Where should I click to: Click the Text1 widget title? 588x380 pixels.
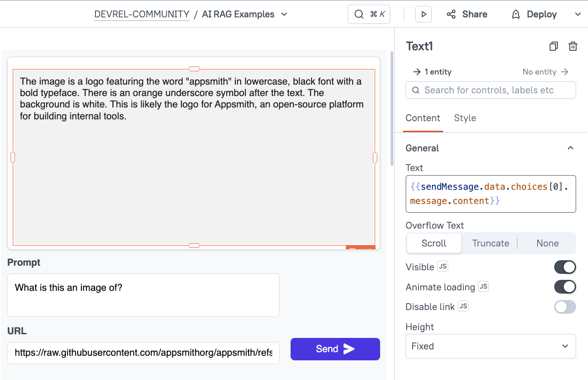(419, 46)
